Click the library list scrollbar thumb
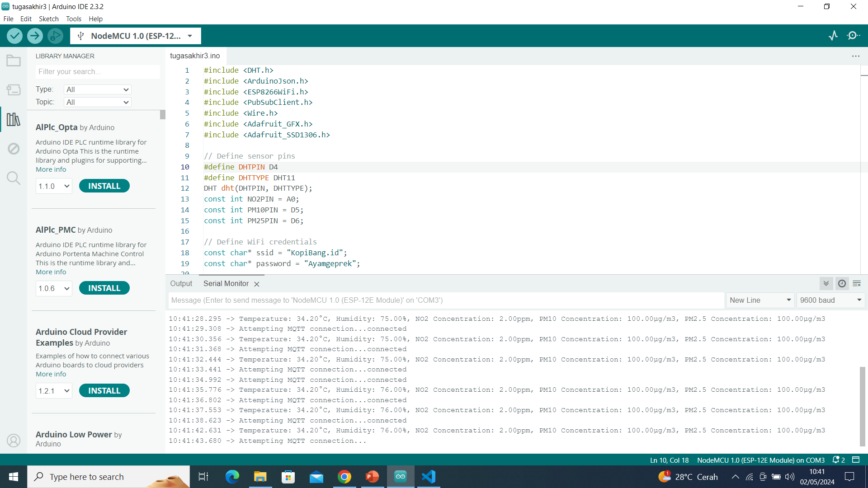This screenshot has width=868, height=488. pos(163,115)
